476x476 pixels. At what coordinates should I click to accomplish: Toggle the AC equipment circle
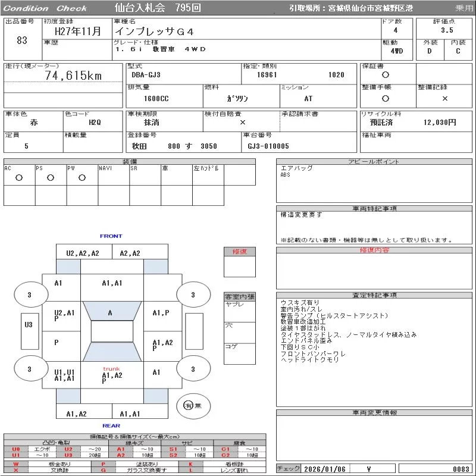(19, 177)
